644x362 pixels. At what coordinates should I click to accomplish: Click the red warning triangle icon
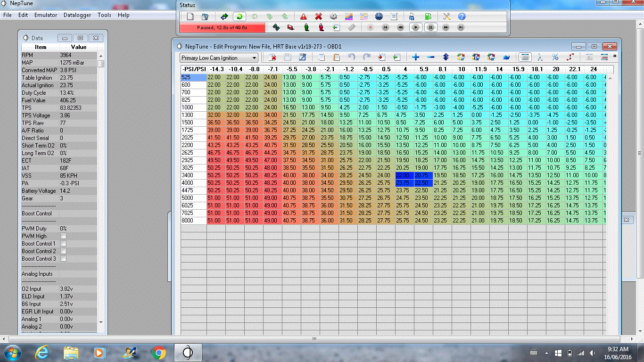tap(303, 16)
